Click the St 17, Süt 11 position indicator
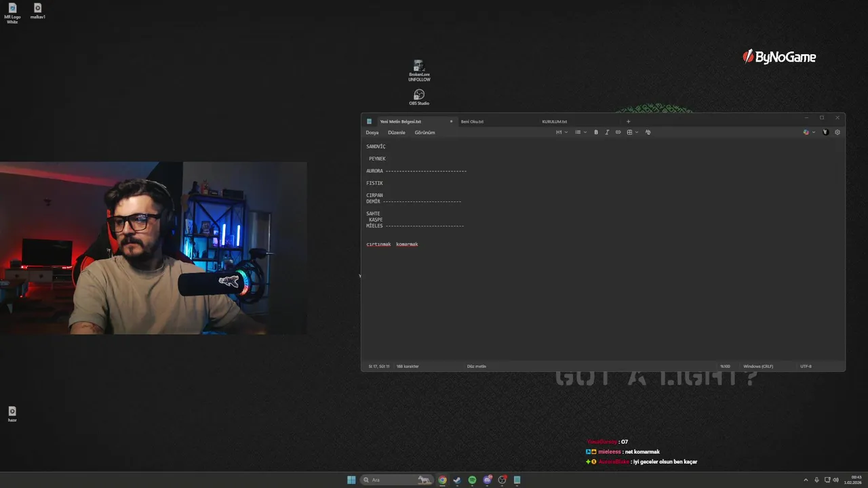This screenshot has width=868, height=488. tap(379, 366)
